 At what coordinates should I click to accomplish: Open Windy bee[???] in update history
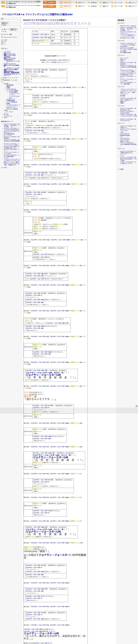click(x=125, y=138)
